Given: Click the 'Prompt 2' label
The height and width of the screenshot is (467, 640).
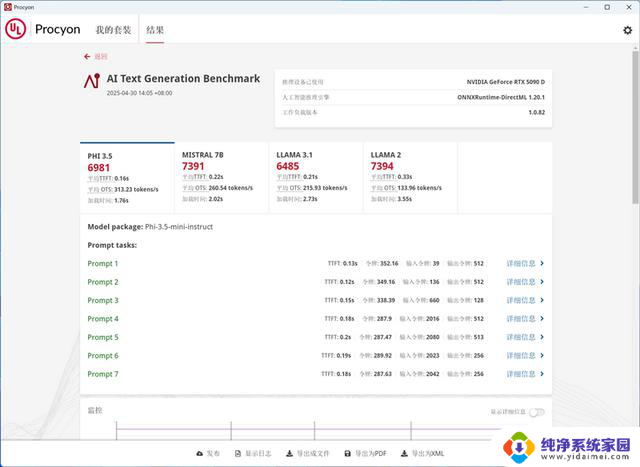Looking at the screenshot, I should click(103, 282).
